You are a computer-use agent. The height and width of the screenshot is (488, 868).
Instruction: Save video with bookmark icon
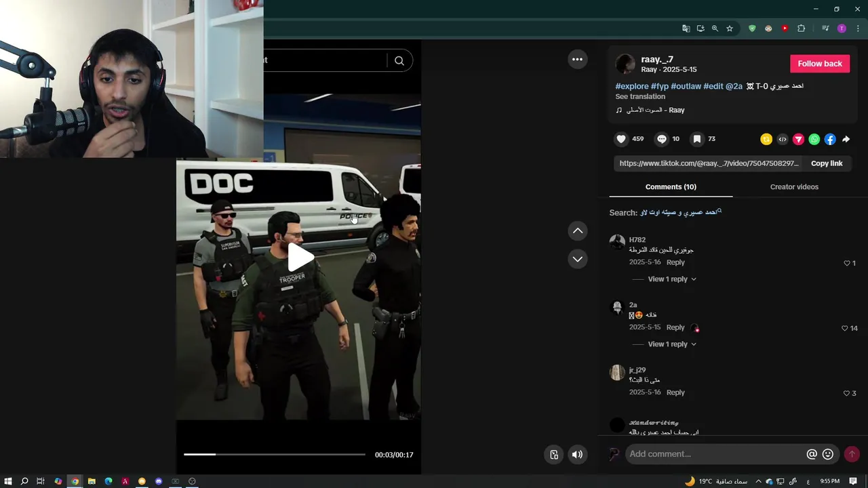point(696,139)
